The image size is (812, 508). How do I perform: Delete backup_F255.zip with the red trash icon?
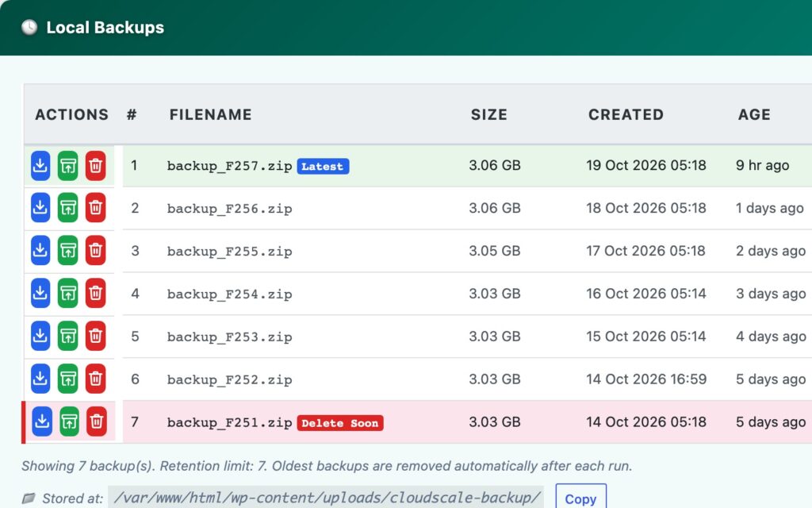point(95,251)
